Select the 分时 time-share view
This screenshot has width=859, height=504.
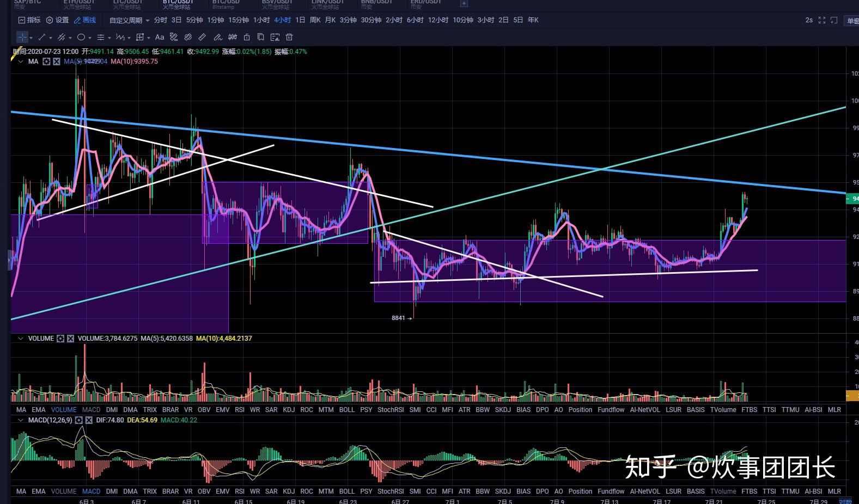[161, 20]
